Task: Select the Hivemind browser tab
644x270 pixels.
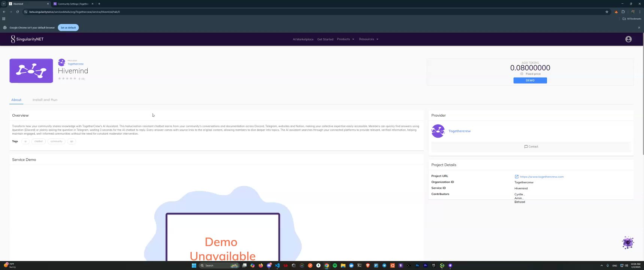Action: click(29, 4)
